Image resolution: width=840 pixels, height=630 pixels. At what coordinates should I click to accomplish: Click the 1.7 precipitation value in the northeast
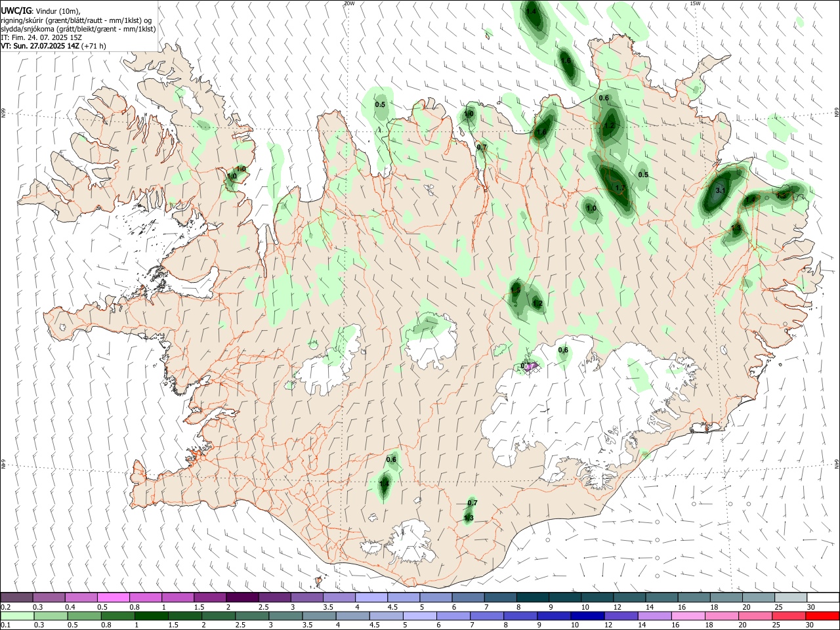[621, 188]
